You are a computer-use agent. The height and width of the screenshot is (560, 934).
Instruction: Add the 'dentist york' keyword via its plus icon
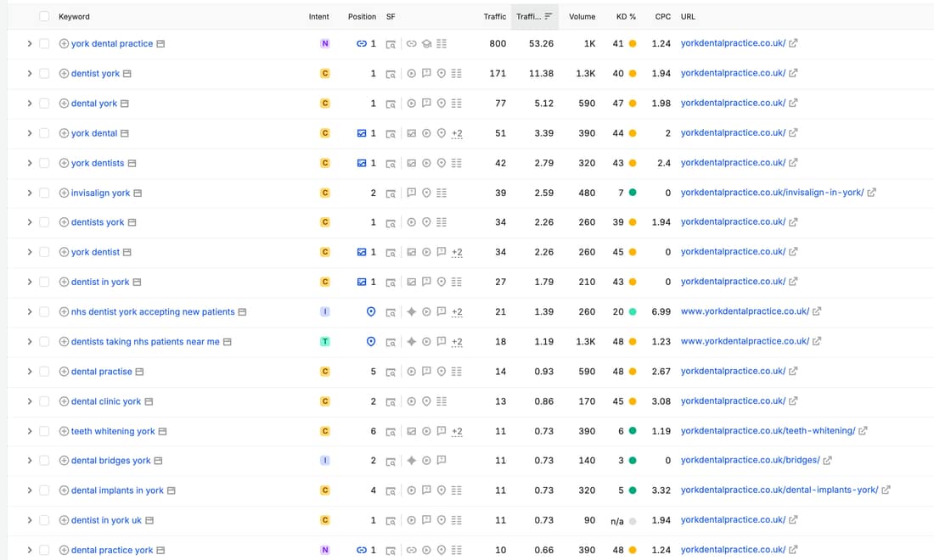64,74
